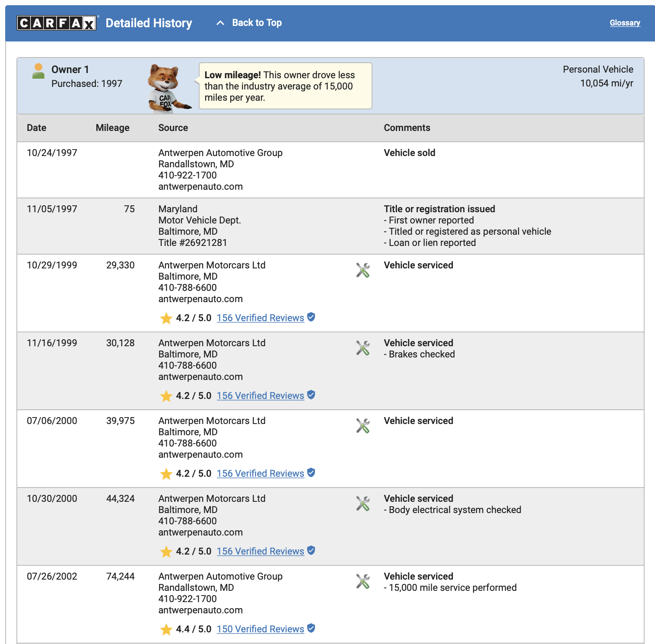Click the verified shield badge in 07/26/2002 row
Viewport: 655px width, 644px height.
coord(311,628)
